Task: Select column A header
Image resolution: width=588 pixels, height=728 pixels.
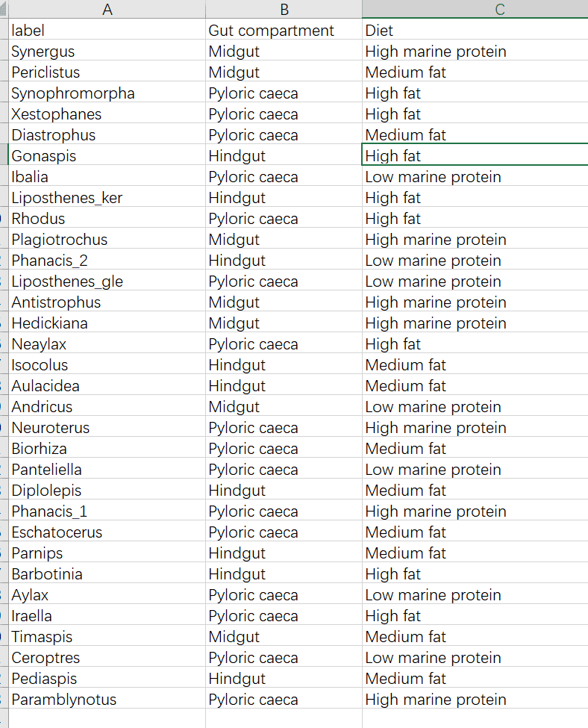Action: [107, 9]
